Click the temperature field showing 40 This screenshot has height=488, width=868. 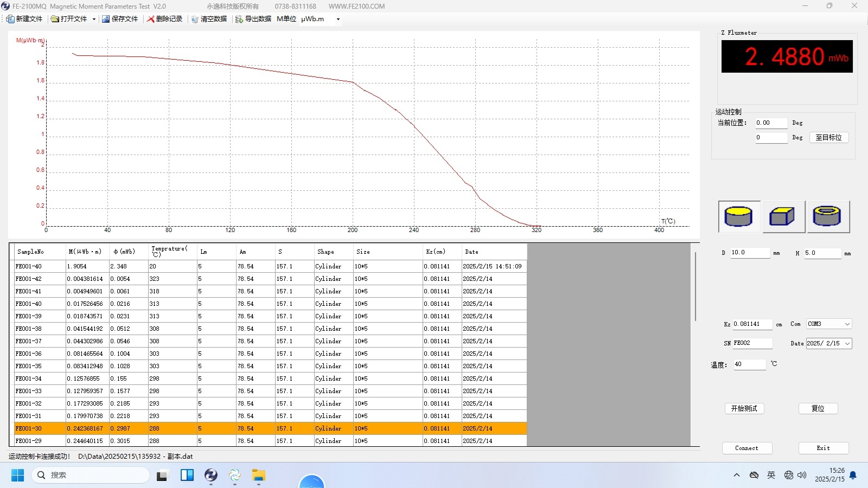pyautogui.click(x=749, y=364)
